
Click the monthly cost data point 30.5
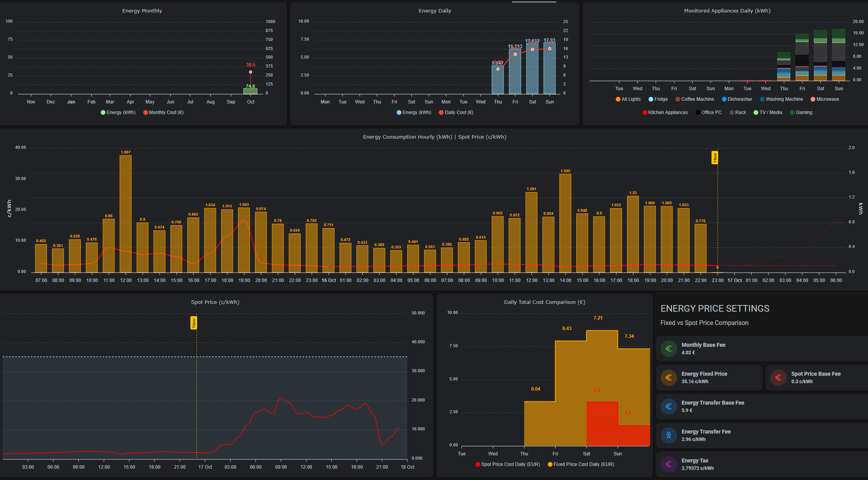(251, 72)
